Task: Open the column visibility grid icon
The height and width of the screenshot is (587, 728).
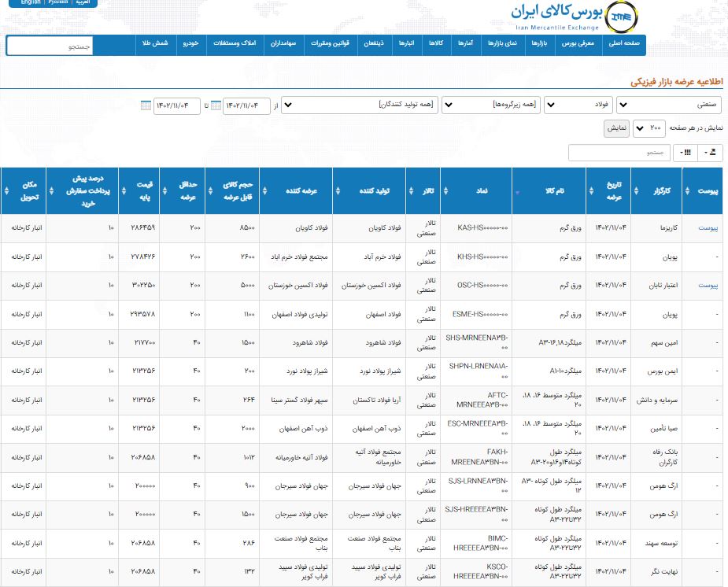Action: (x=686, y=152)
